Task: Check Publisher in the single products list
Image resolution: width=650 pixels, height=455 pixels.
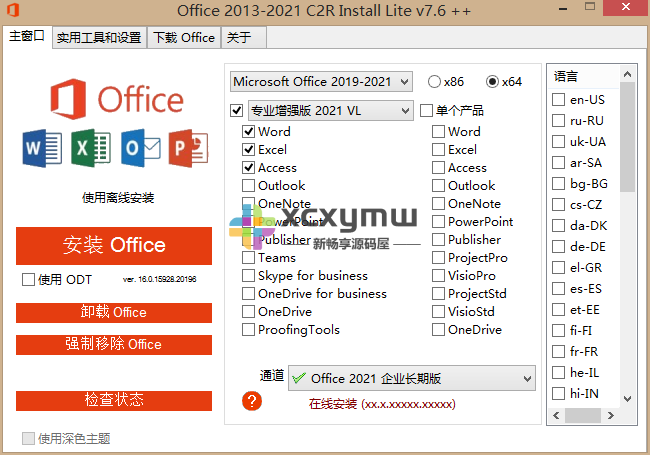Action: pyautogui.click(x=438, y=240)
